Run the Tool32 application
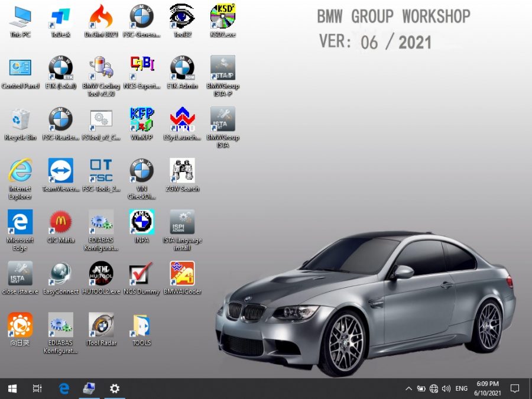The width and height of the screenshot is (532, 399). point(181,17)
